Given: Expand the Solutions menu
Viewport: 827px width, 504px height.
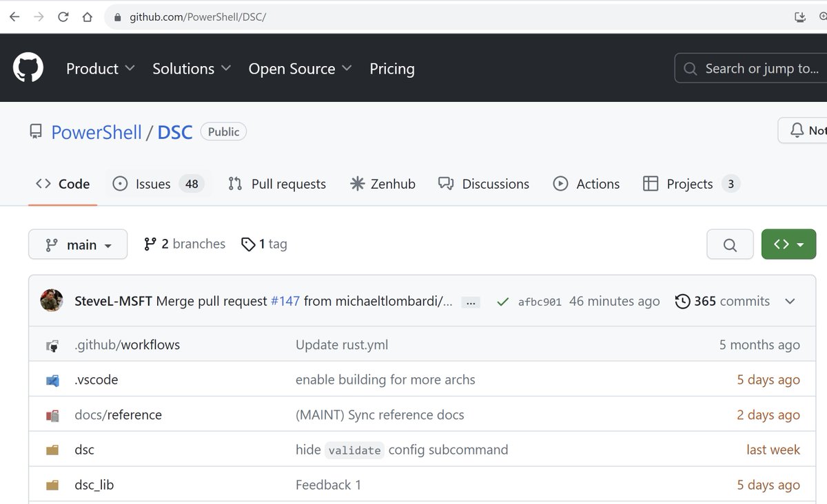Looking at the screenshot, I should pyautogui.click(x=192, y=69).
